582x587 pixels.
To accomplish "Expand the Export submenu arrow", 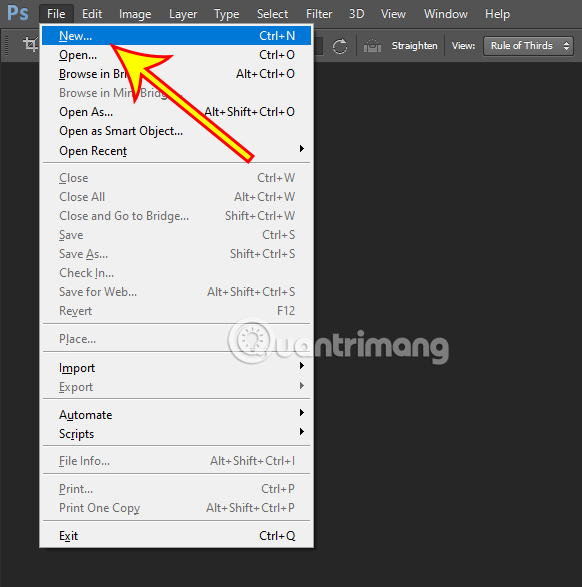I will tap(302, 386).
